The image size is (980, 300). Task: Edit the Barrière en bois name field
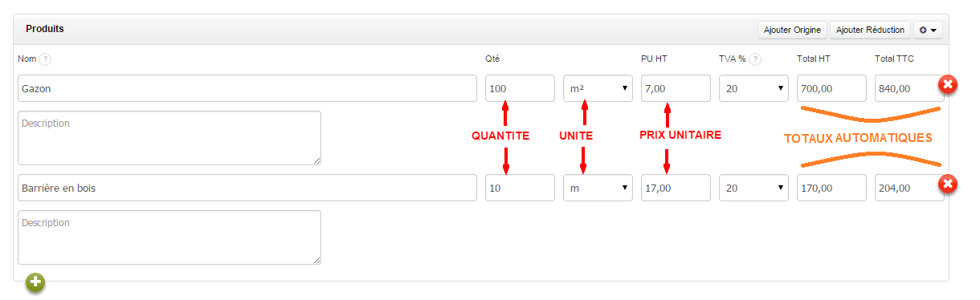point(247,188)
